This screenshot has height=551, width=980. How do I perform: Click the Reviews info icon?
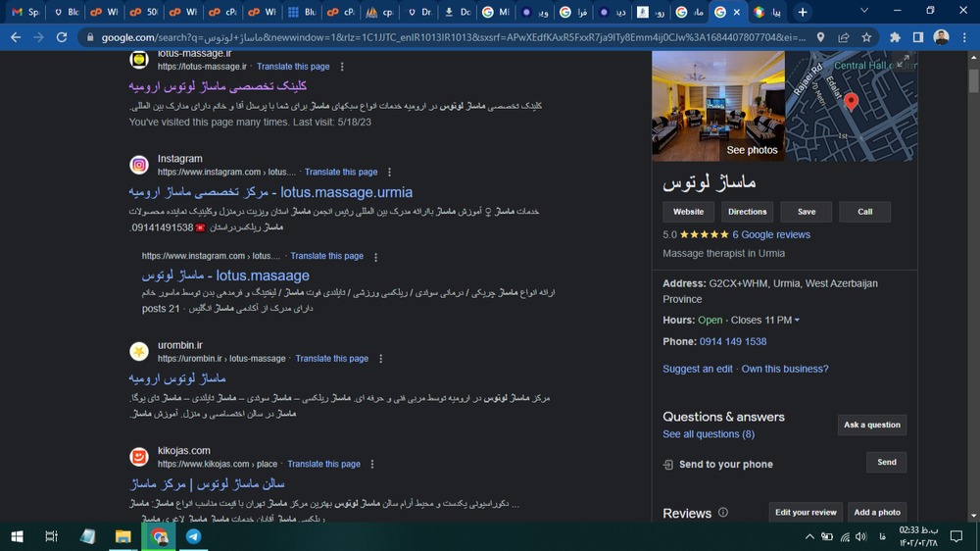723,512
